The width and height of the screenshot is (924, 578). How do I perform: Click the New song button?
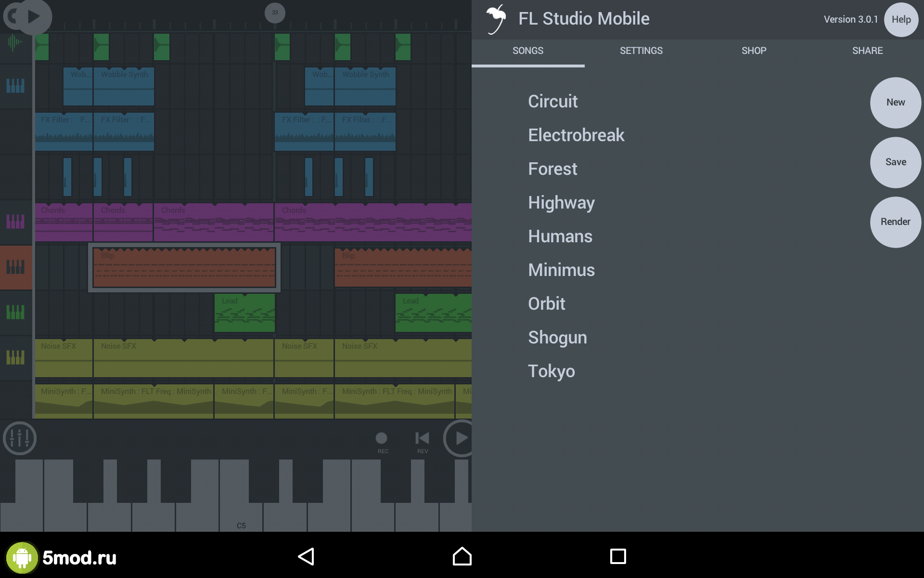[895, 103]
